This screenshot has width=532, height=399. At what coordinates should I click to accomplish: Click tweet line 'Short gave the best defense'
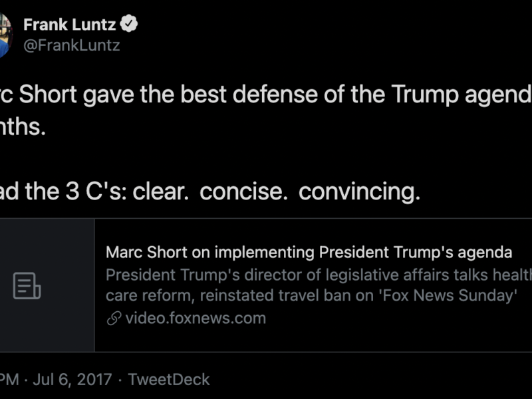point(166,95)
